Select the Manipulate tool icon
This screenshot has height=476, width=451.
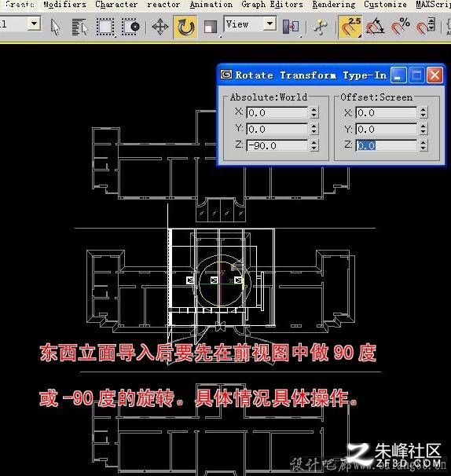tap(320, 27)
